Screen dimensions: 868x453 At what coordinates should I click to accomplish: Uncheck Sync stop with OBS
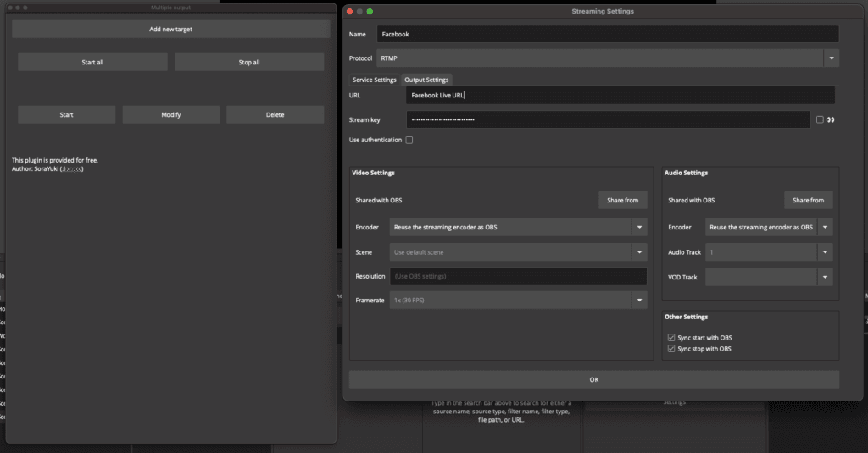(671, 349)
